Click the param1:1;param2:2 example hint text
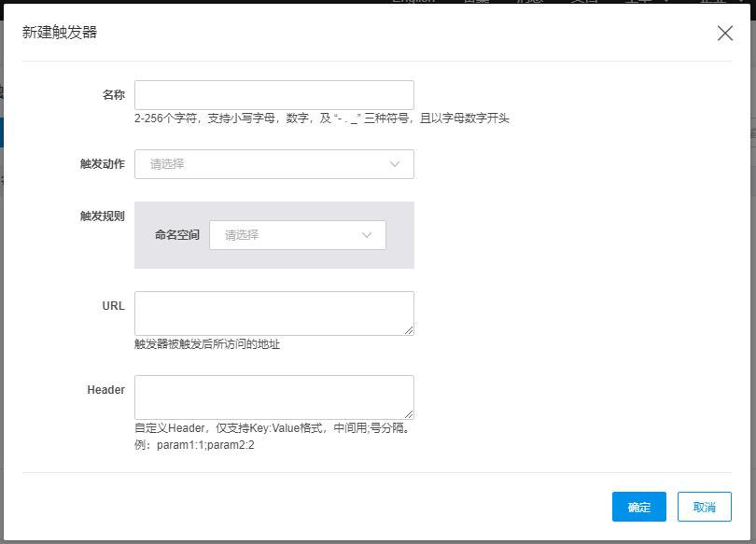This screenshot has width=756, height=544. [x=194, y=445]
